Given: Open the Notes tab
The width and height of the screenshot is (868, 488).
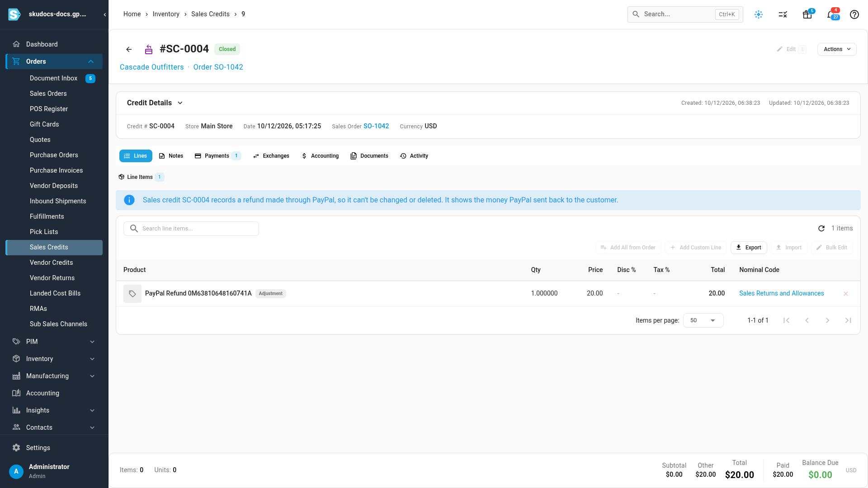Looking at the screenshot, I should (x=171, y=156).
